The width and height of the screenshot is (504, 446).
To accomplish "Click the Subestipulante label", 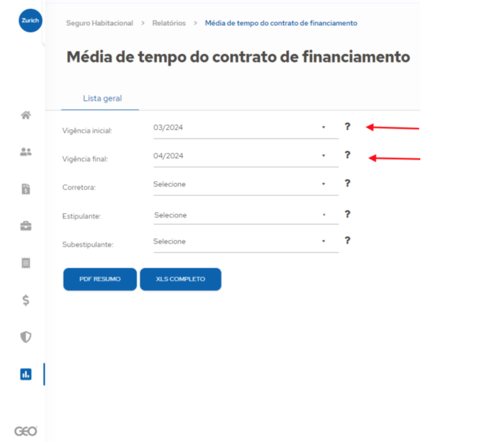I will [88, 245].
